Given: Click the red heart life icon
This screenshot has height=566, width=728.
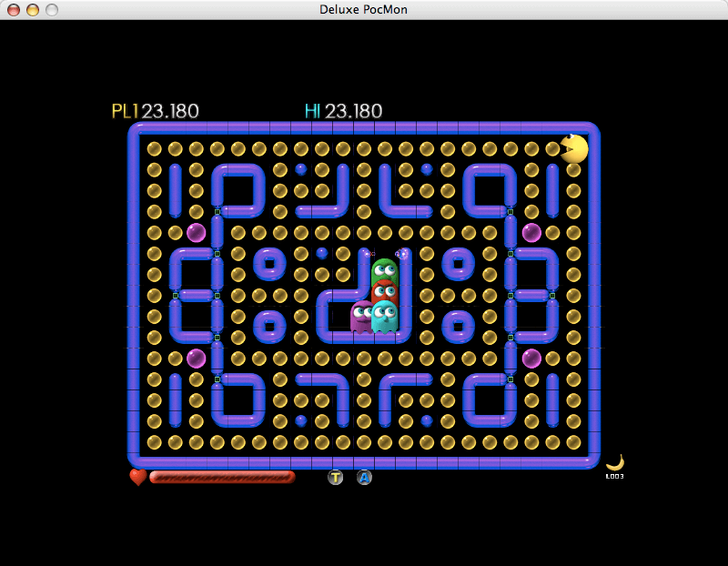Looking at the screenshot, I should pos(138,477).
